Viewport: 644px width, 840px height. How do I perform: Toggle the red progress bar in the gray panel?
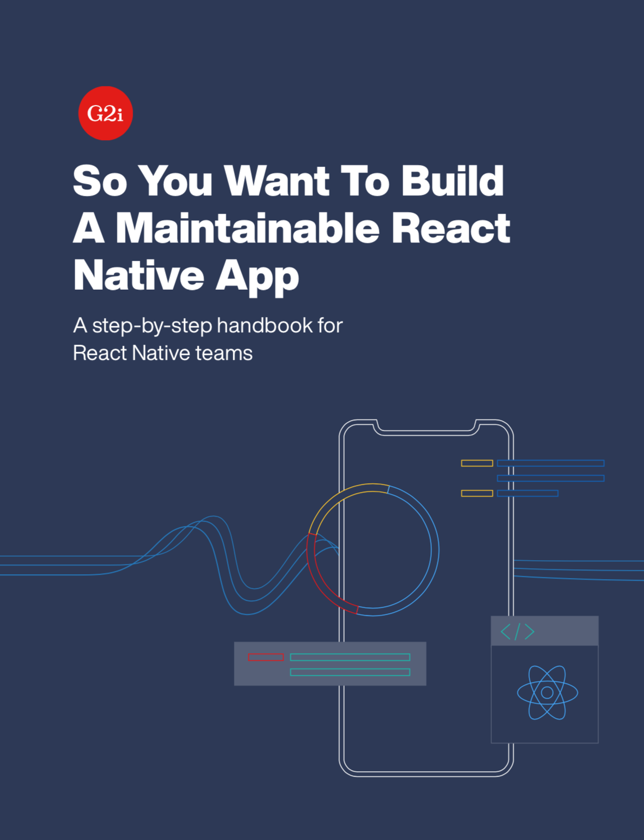pyautogui.click(x=265, y=658)
